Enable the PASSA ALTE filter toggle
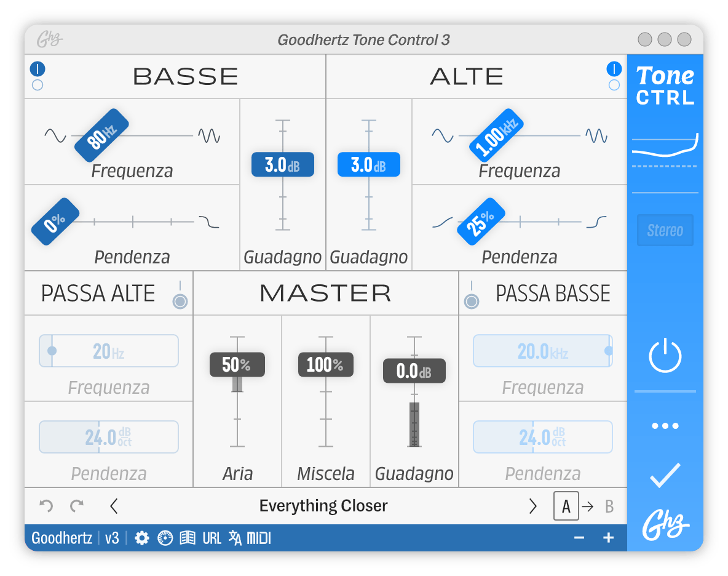728x576 pixels. 180,301
